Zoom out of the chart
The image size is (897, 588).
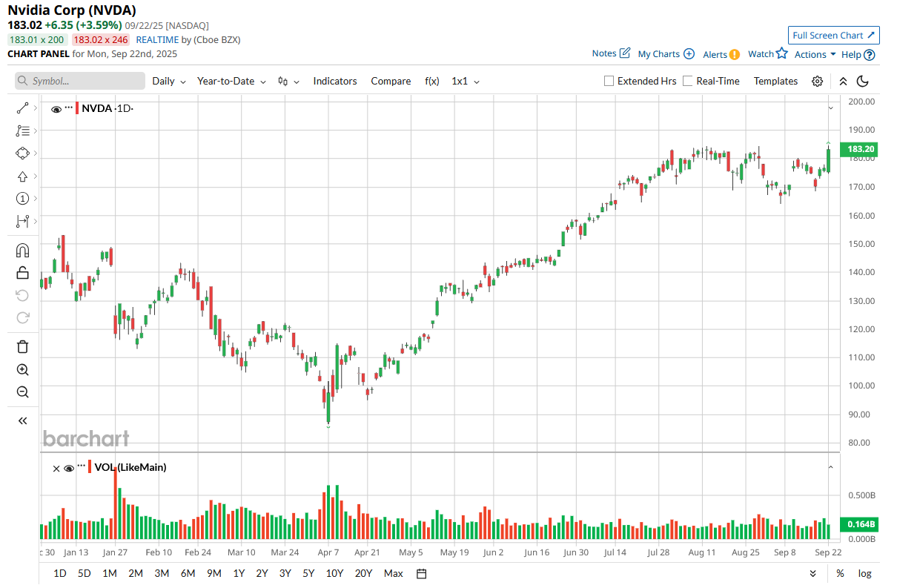tap(22, 392)
